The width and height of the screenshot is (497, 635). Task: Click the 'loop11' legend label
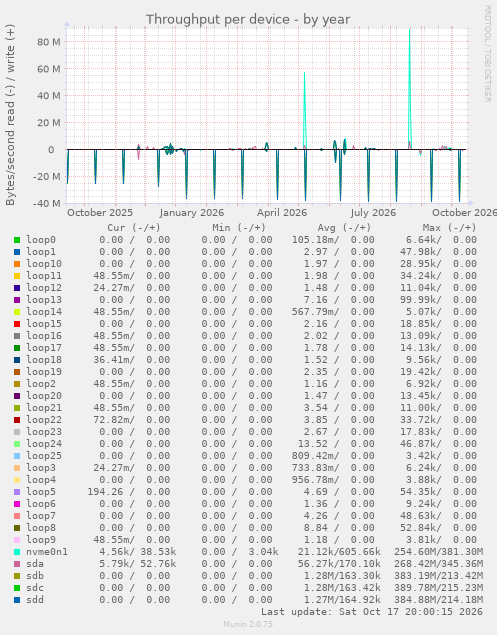[44, 276]
